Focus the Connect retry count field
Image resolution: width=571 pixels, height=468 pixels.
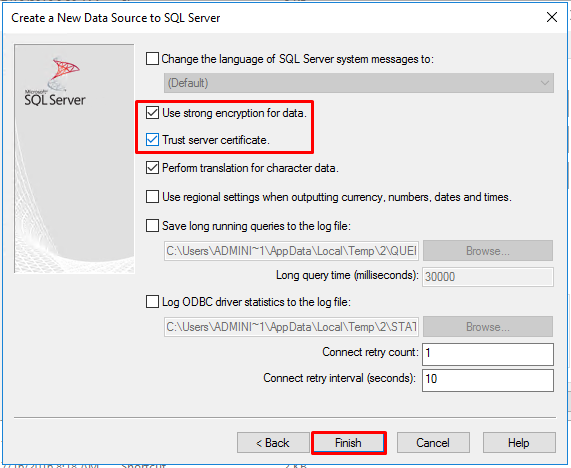488,354
